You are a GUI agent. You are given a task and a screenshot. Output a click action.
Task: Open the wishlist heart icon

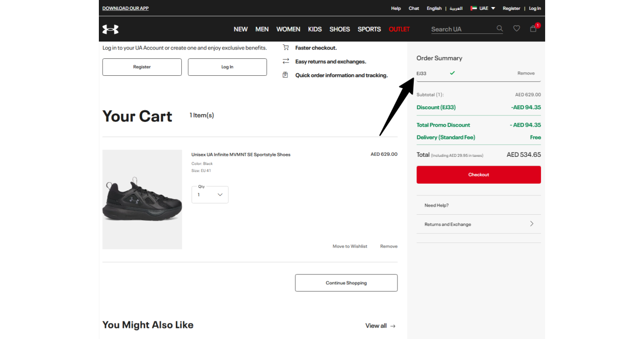[x=516, y=29]
